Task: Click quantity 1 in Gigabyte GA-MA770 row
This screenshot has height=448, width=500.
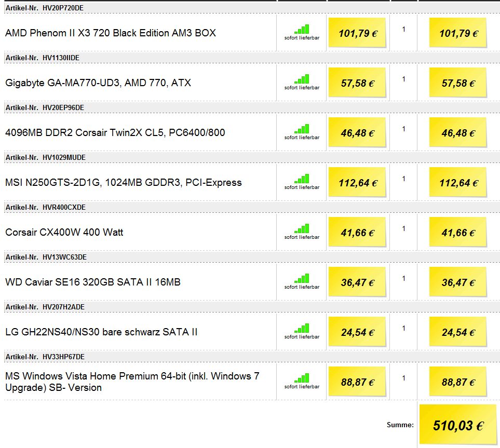Action: point(404,79)
